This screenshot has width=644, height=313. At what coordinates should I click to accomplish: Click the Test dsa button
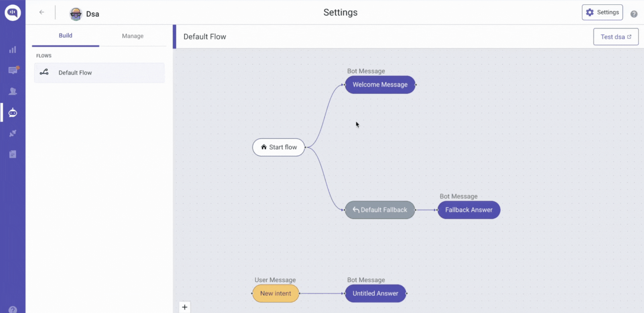click(x=616, y=37)
